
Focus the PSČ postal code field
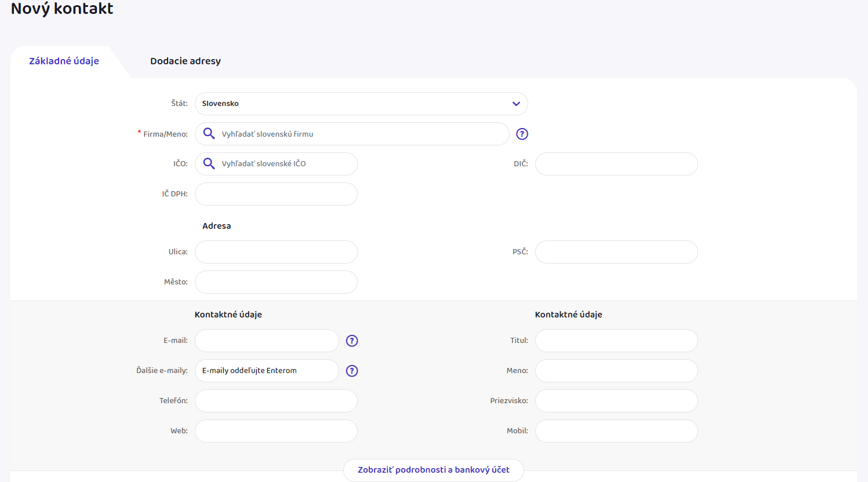click(x=616, y=252)
